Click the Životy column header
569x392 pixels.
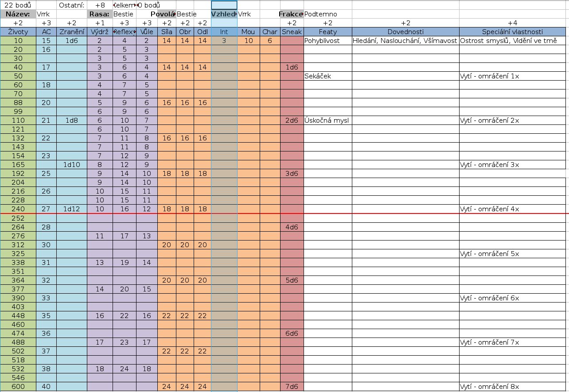click(18, 32)
